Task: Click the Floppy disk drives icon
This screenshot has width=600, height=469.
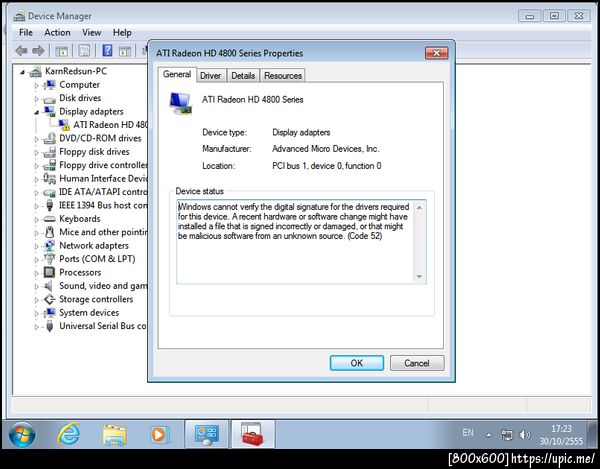Action: coord(49,152)
